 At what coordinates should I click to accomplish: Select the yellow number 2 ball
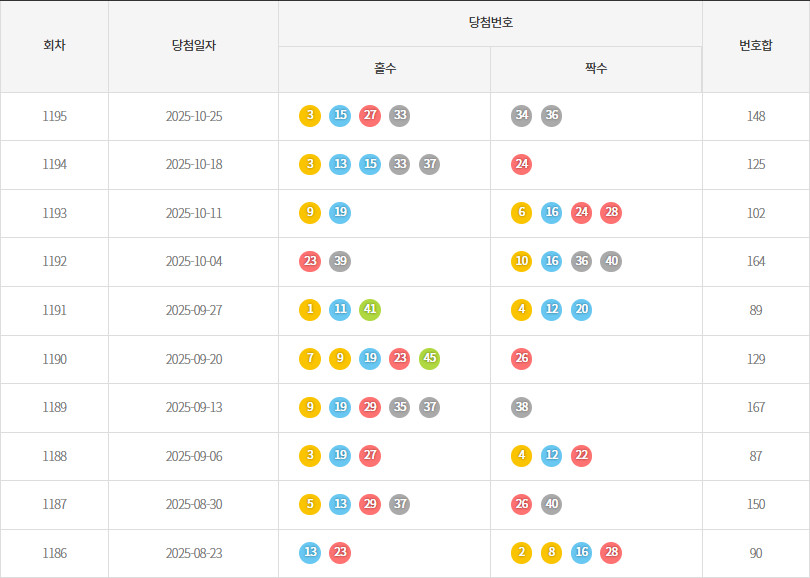tap(521, 553)
